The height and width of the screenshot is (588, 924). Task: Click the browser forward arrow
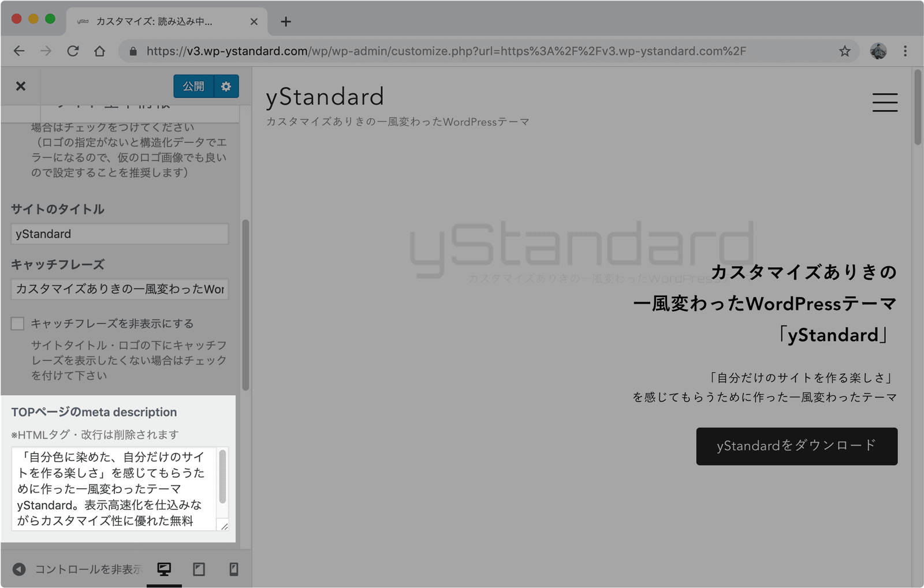click(x=46, y=51)
